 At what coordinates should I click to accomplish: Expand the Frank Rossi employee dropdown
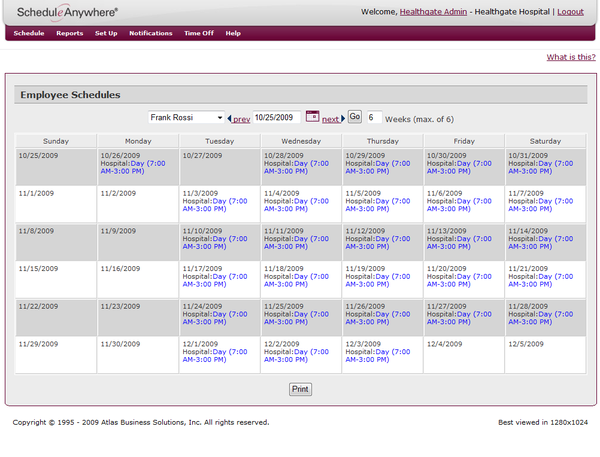tap(187, 117)
